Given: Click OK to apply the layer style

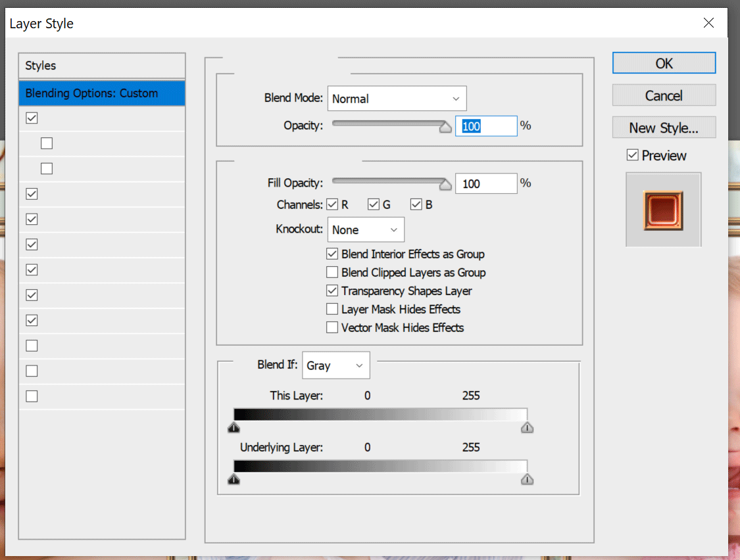Looking at the screenshot, I should coord(663,63).
